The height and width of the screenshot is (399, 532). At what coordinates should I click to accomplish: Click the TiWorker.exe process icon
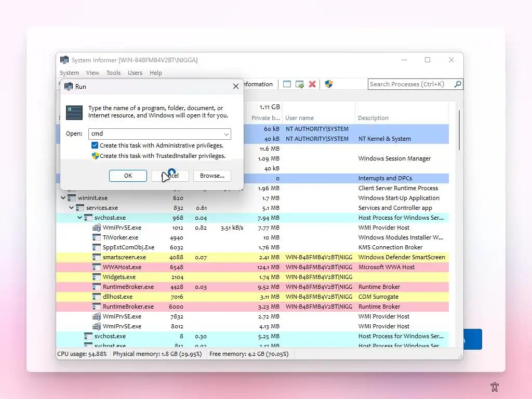(97, 237)
